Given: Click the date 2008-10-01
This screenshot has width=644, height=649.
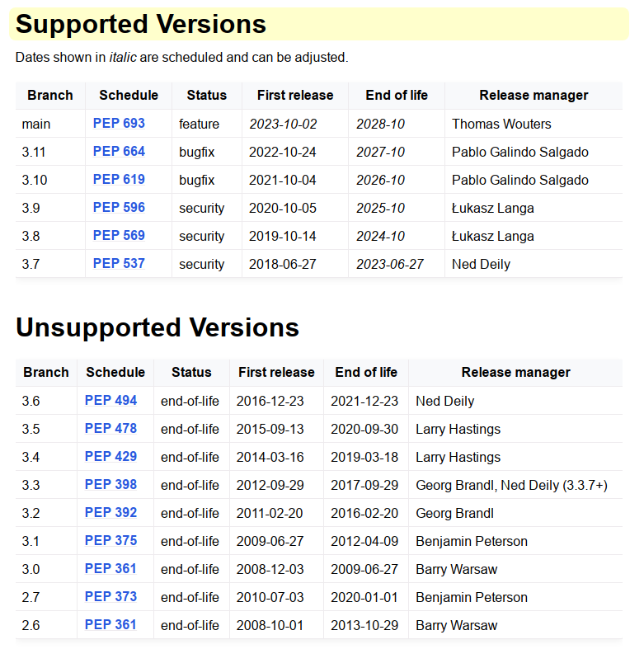Looking at the screenshot, I should pos(270,625).
